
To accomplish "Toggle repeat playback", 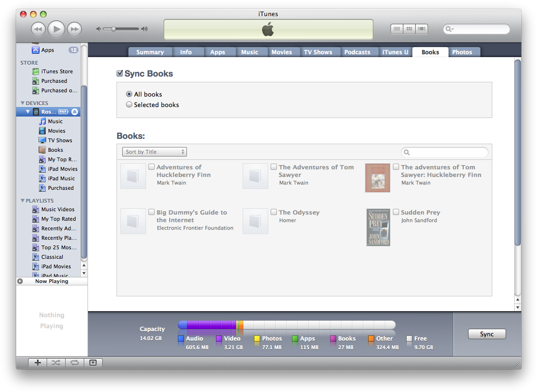I will (x=75, y=363).
